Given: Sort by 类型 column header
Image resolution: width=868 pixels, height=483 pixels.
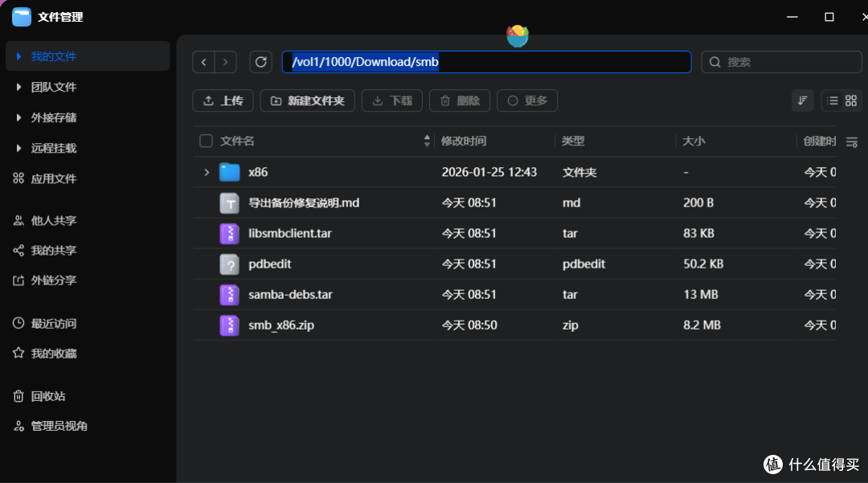Looking at the screenshot, I should 573,141.
